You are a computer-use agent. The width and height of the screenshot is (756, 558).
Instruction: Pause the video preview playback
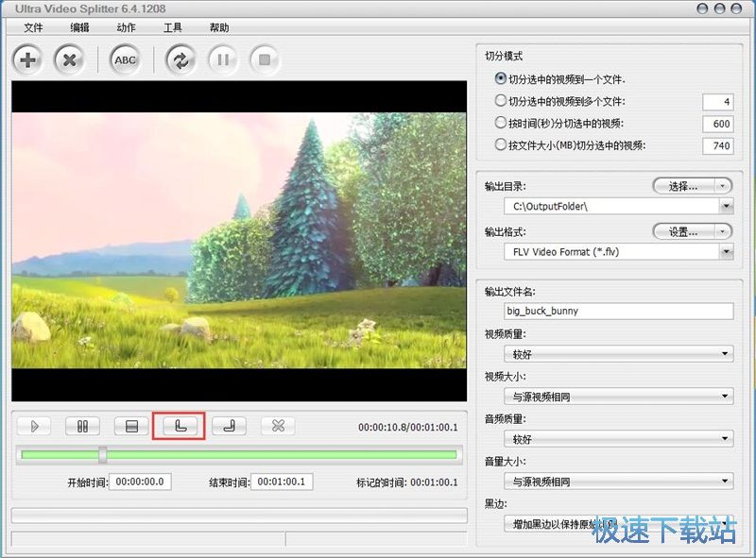point(83,427)
